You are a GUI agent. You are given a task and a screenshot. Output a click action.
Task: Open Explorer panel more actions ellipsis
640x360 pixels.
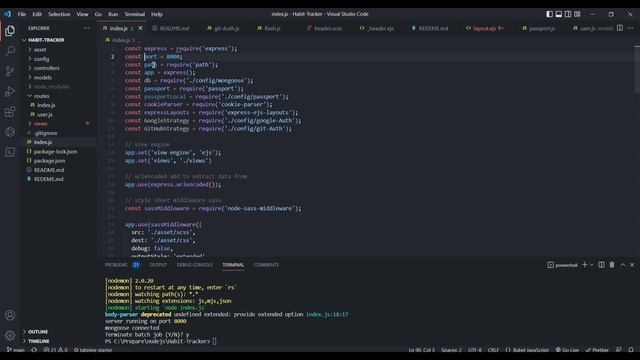[87, 28]
